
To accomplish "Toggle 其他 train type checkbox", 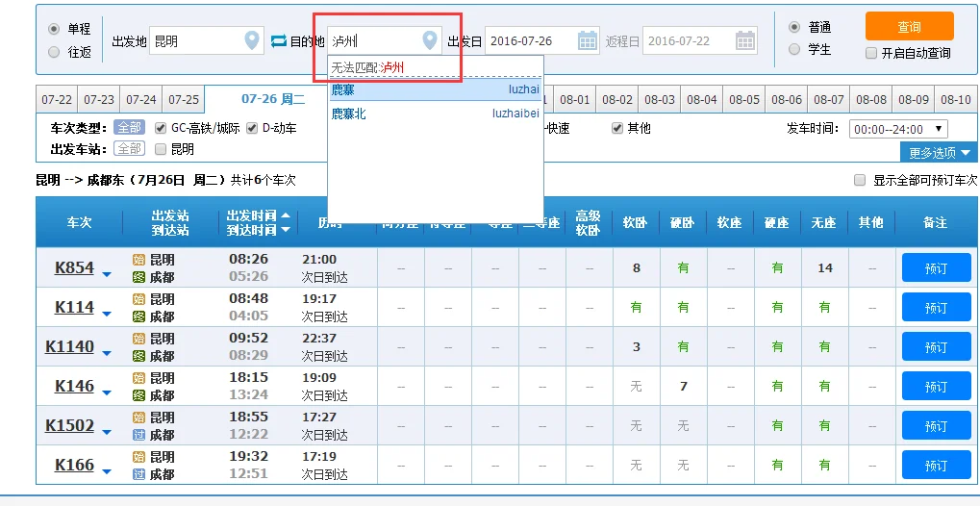I will (617, 128).
